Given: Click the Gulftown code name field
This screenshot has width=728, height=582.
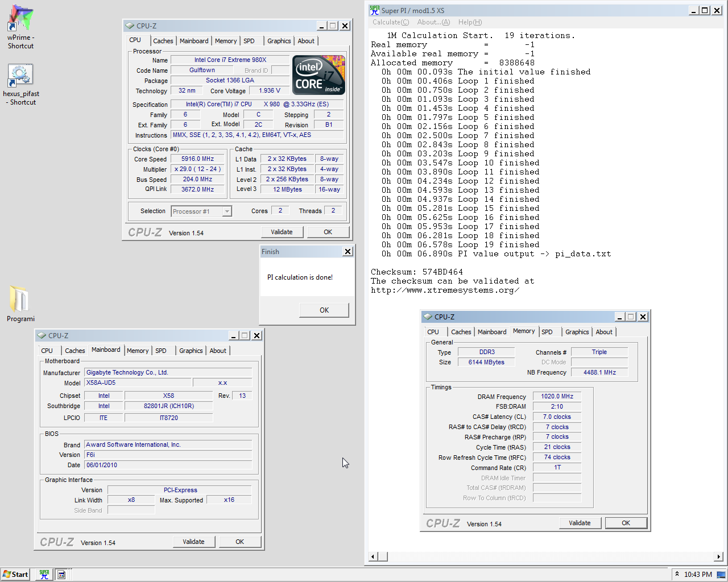Looking at the screenshot, I should pos(202,70).
